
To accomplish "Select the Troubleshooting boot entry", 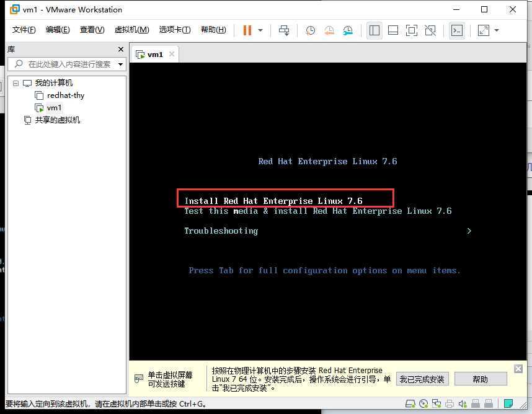I will [x=221, y=231].
